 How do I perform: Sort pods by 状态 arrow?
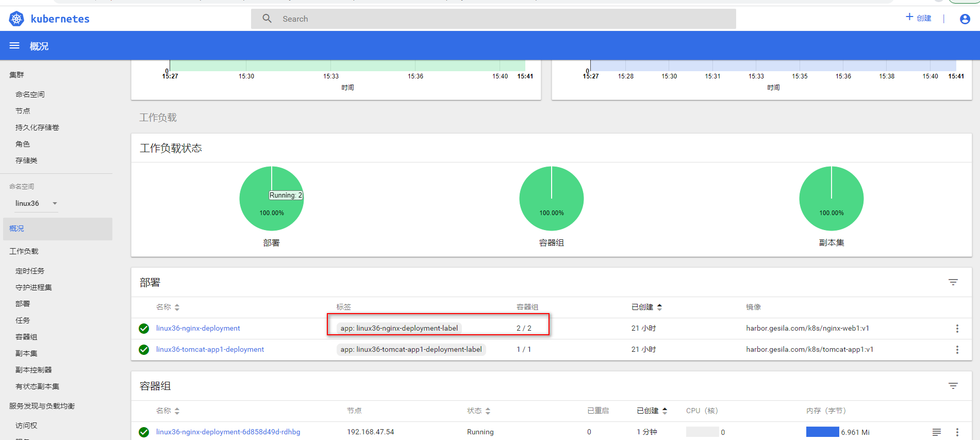click(x=488, y=411)
